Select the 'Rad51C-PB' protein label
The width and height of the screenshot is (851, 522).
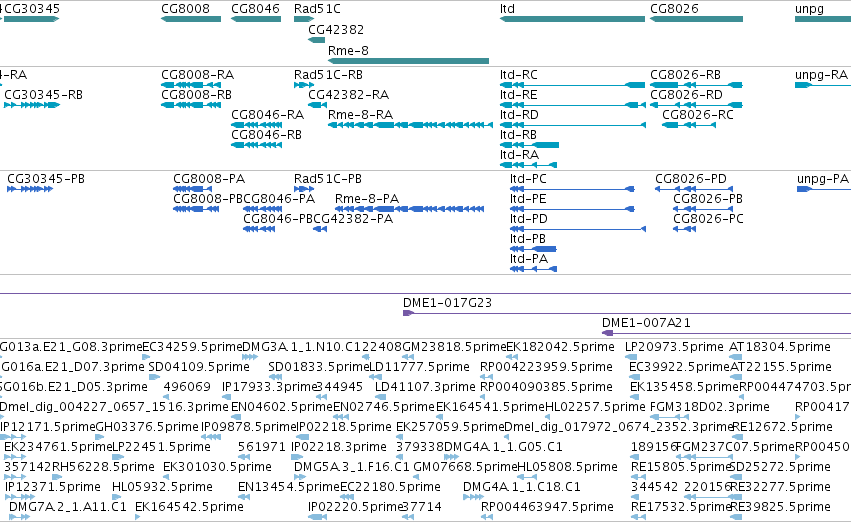pos(328,179)
